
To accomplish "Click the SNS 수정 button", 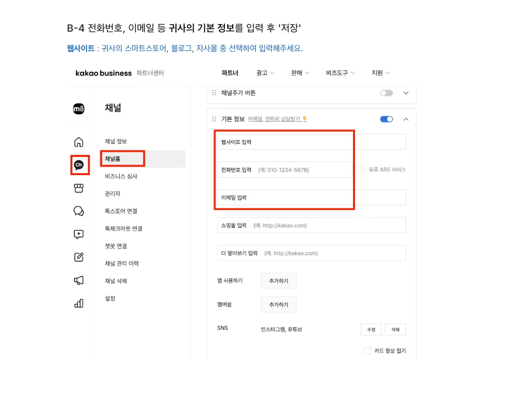I will pyautogui.click(x=371, y=330).
